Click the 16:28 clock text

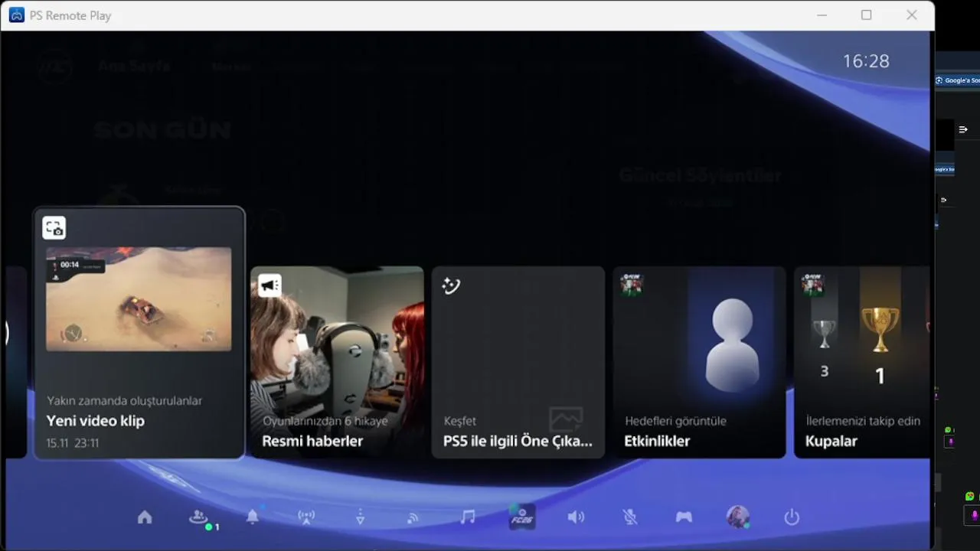click(x=866, y=61)
